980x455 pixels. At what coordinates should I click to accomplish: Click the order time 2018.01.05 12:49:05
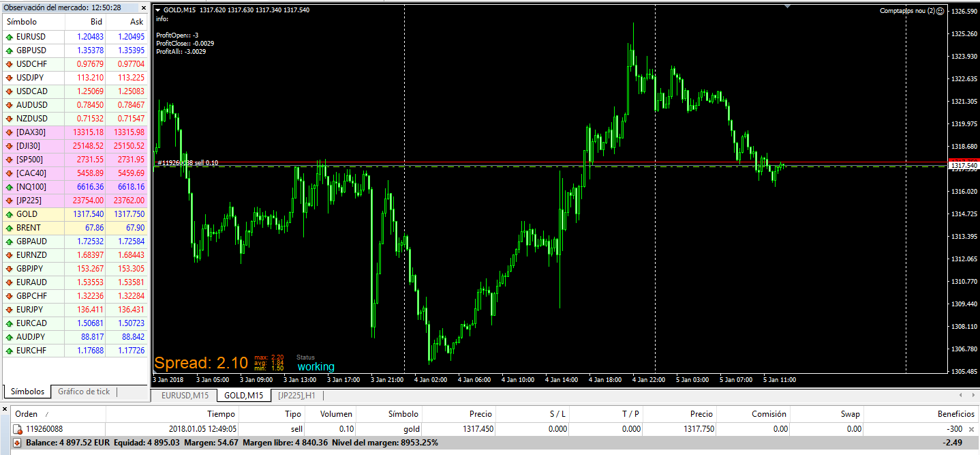[202, 430]
